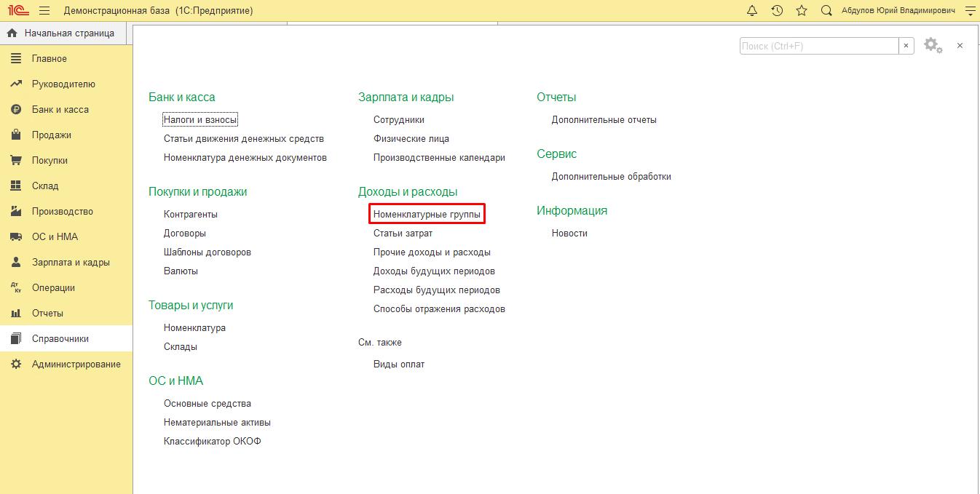The width and height of the screenshot is (980, 494).
Task: Open Новости under Информация
Action: tap(569, 233)
